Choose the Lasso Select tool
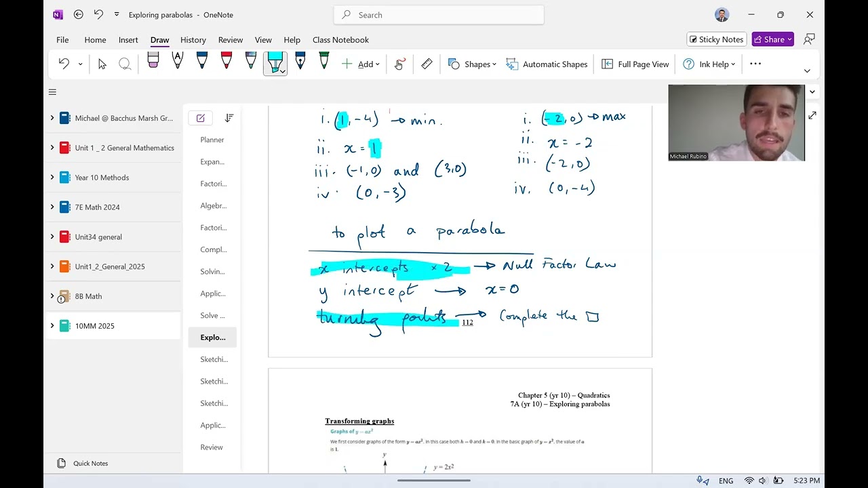Image resolution: width=868 pixels, height=488 pixels. click(125, 64)
